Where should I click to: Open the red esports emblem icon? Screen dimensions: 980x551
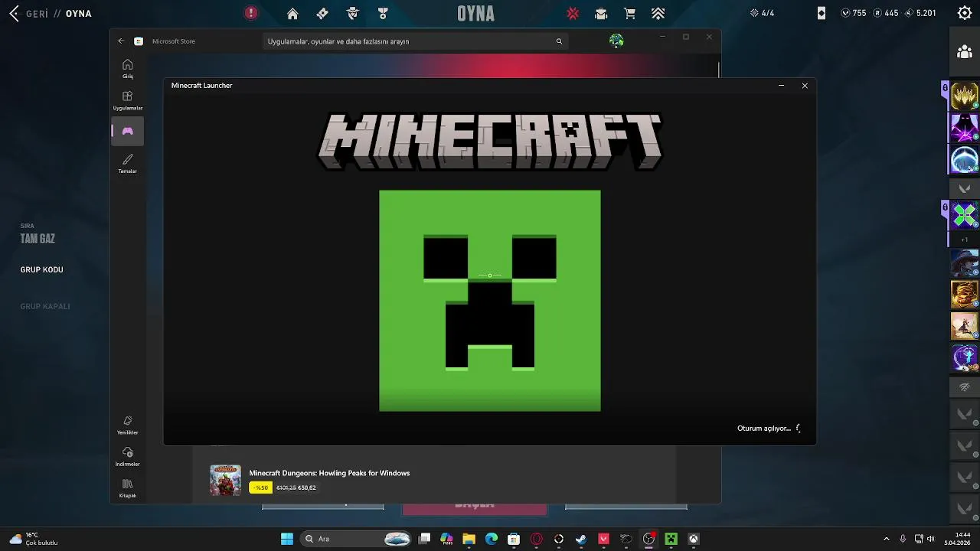pyautogui.click(x=573, y=13)
